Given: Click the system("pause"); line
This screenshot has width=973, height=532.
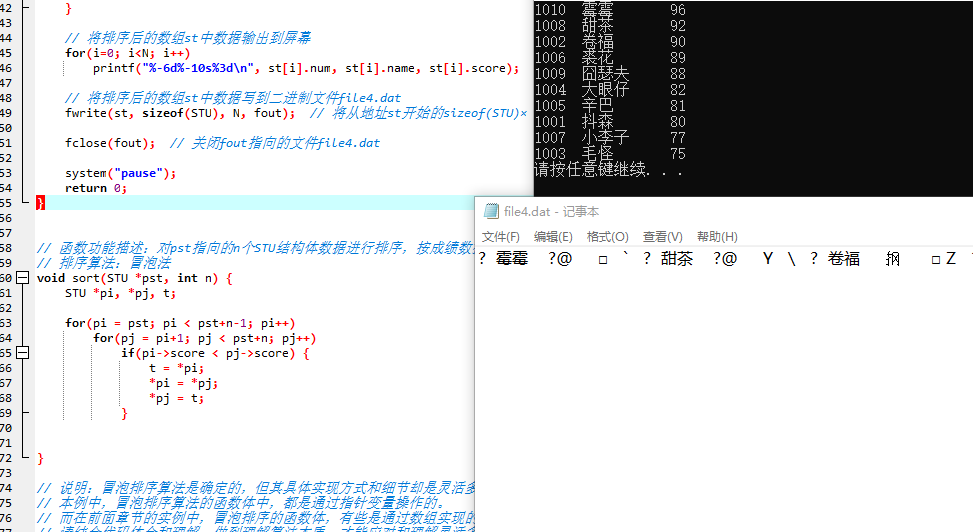Looking at the screenshot, I should 120,173.
